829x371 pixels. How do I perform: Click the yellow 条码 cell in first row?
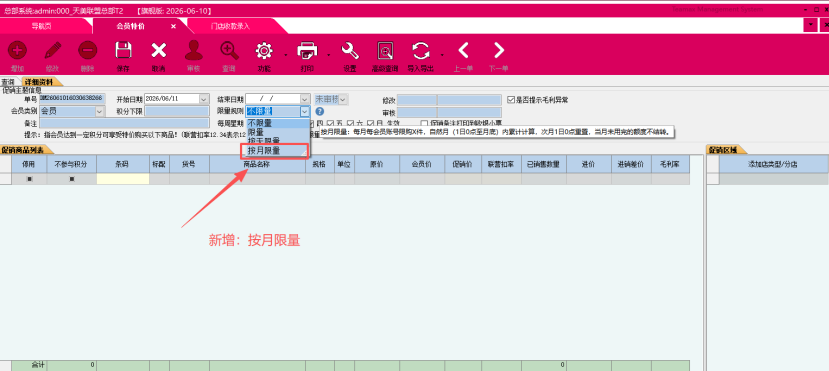[123, 179]
